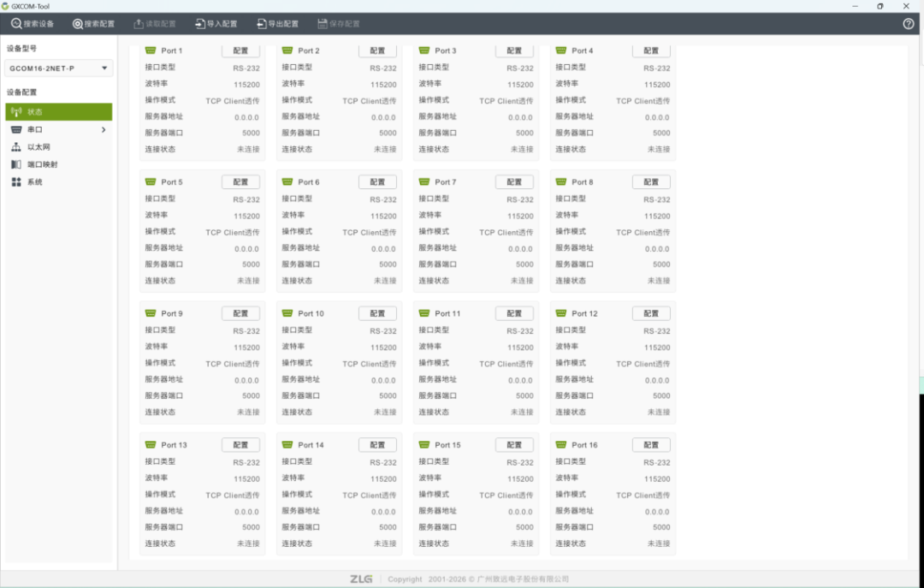Image resolution: width=924 pixels, height=588 pixels.
Task: Expand the 串口 submenu arrow
Action: point(104,130)
